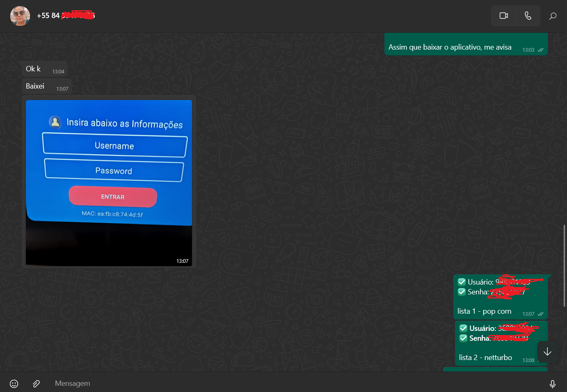Click the "lista 1 - pop corn" text
The image size is (567, 392).
484,311
